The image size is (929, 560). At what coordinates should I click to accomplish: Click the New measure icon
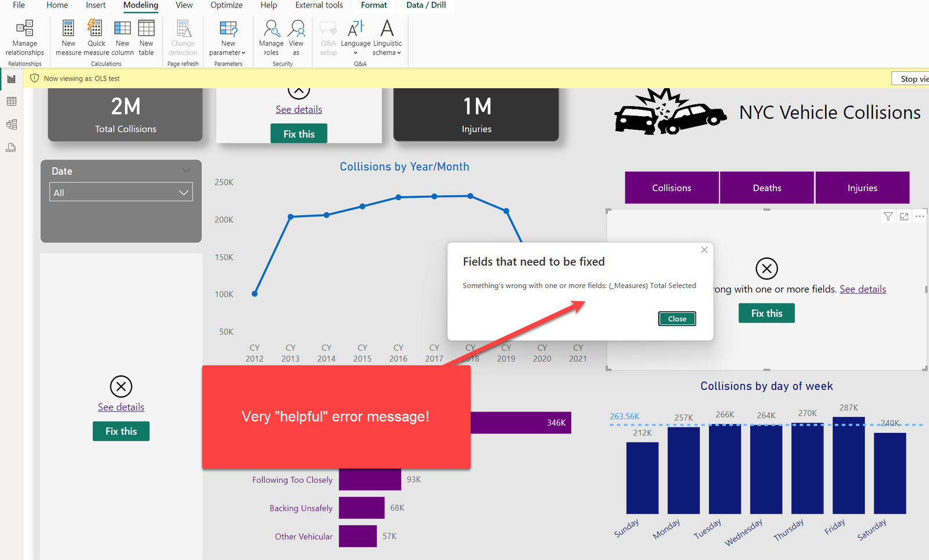pos(68,38)
